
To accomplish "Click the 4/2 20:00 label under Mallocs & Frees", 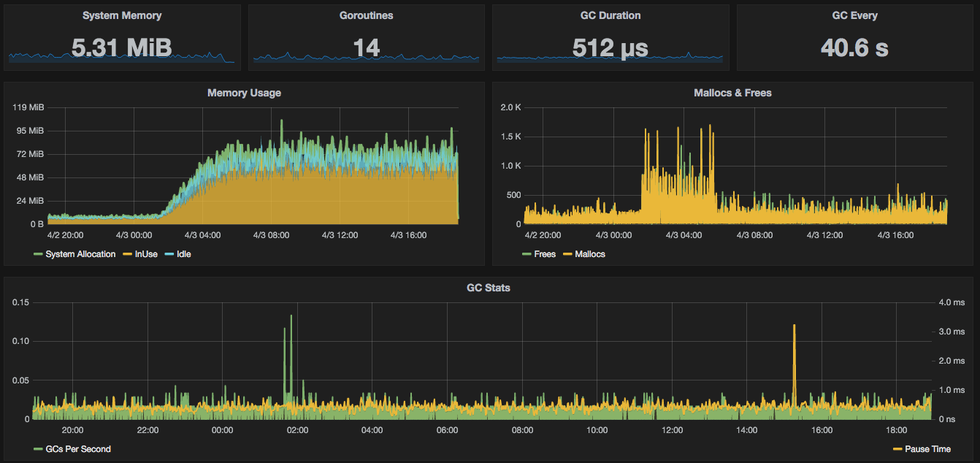I will (x=543, y=235).
